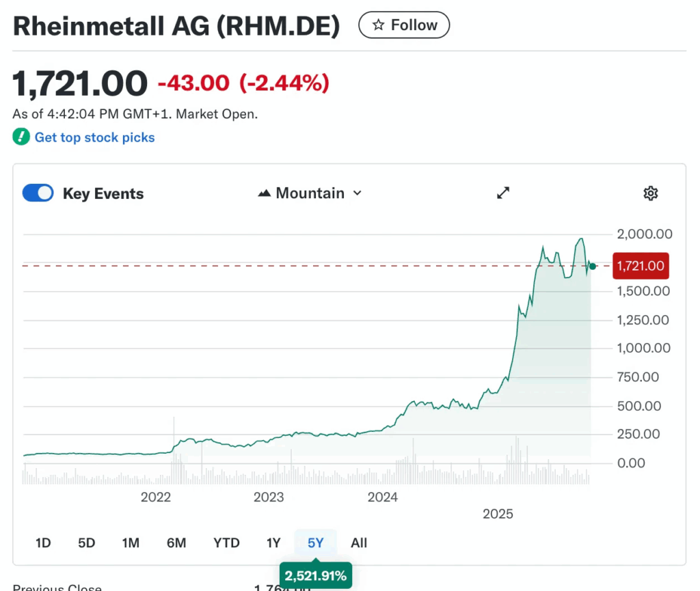
Task: Click the green 2,521.91% return badge
Action: point(315,575)
